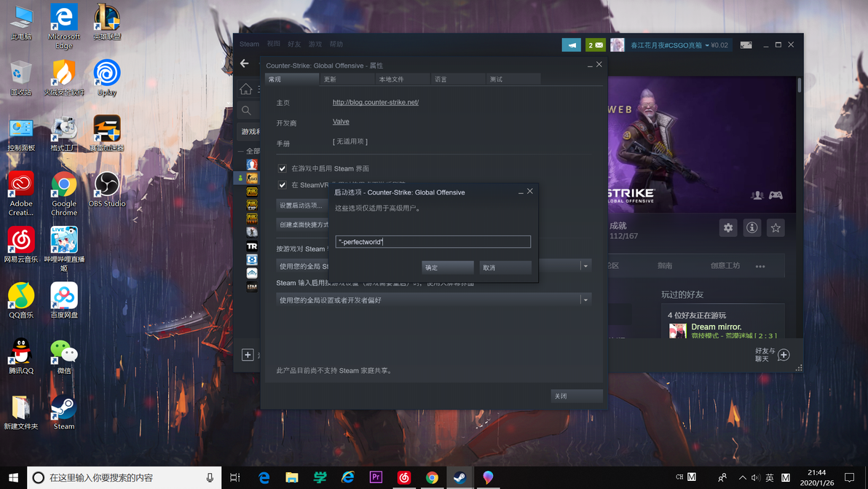This screenshot has width=868, height=489.
Task: Click the 创建桌面快捷方式 button
Action: pyautogui.click(x=303, y=225)
